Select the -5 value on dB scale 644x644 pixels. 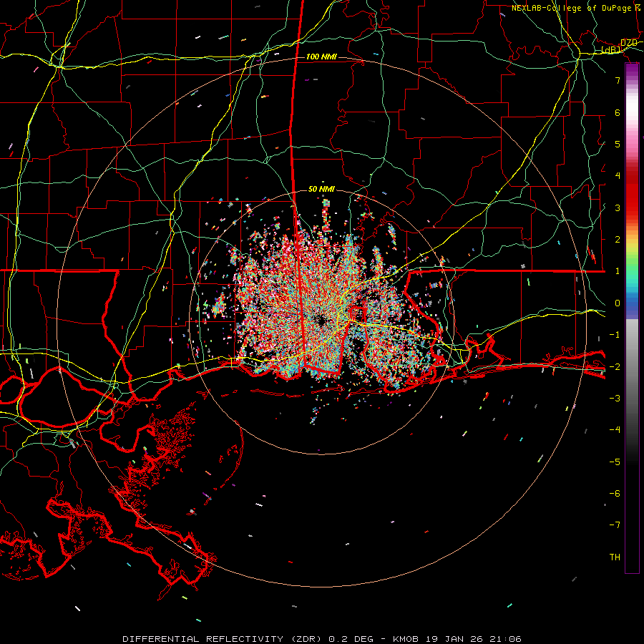615,462
